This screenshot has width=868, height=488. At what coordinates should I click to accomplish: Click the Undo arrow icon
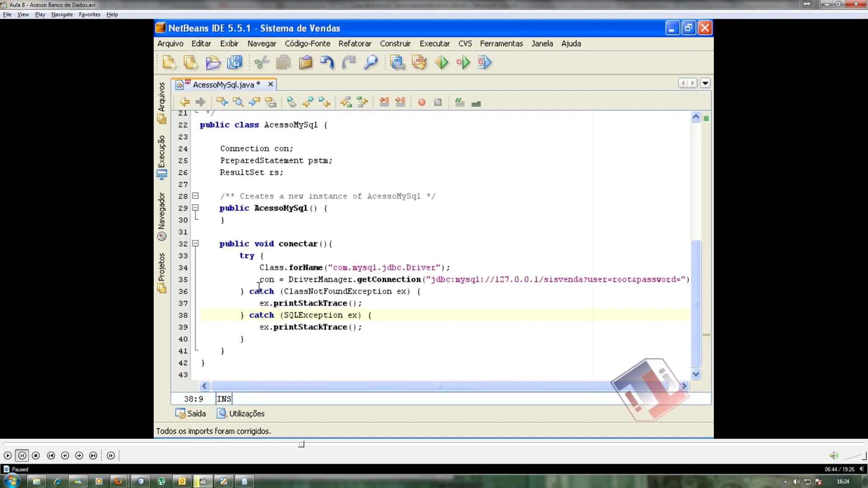(327, 62)
